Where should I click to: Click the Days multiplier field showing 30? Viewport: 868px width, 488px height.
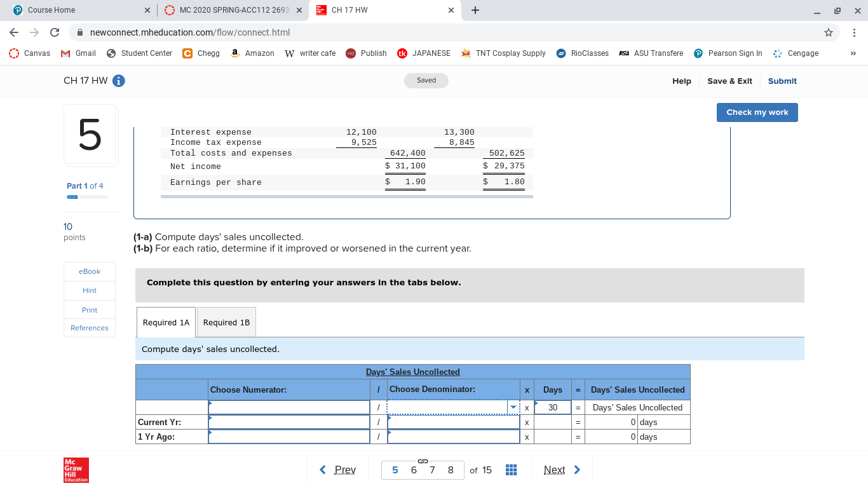tap(553, 407)
